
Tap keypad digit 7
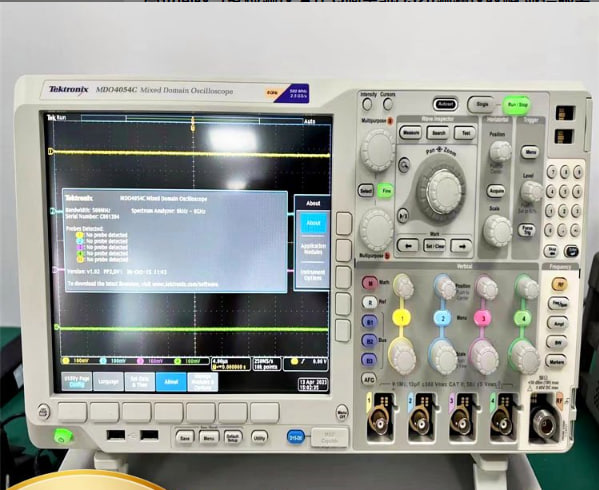[x=551, y=172]
